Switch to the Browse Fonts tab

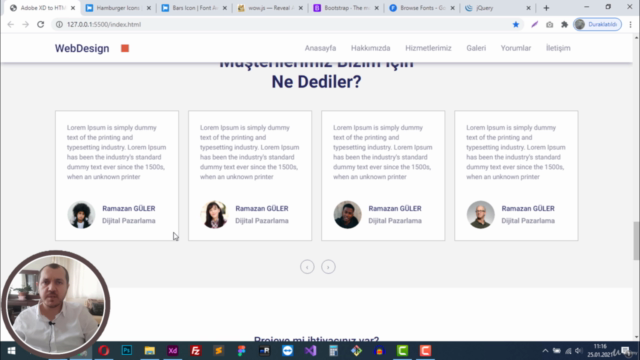[422, 8]
